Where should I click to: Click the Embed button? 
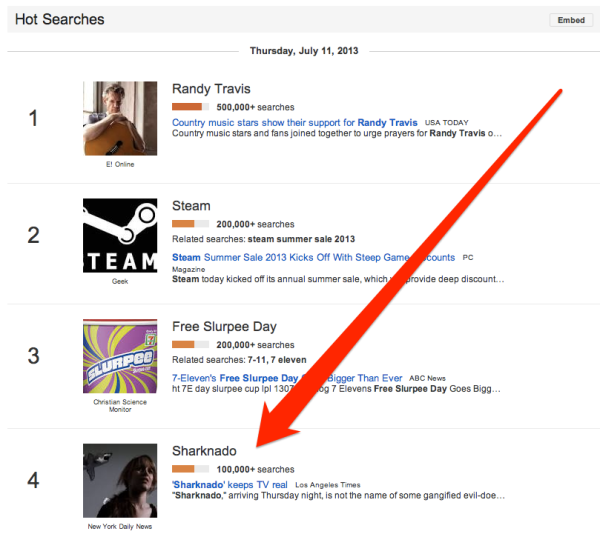pyautogui.click(x=571, y=20)
